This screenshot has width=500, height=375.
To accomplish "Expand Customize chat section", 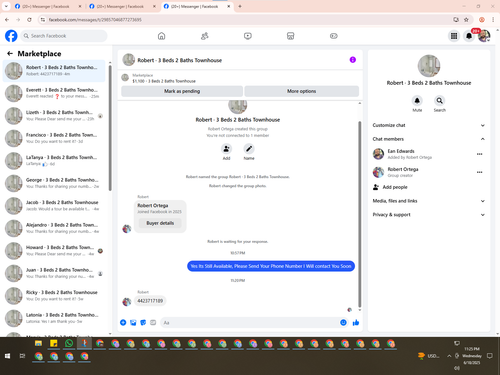I will 429,125.
